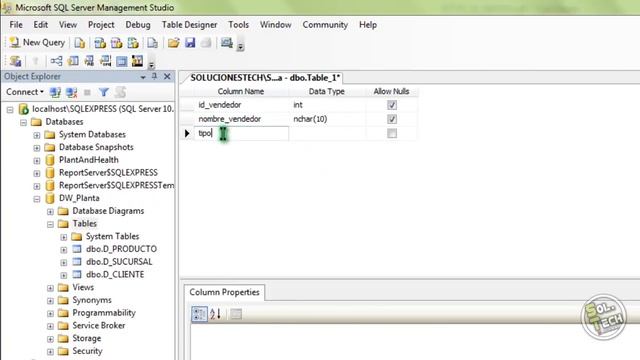
Task: Expand the System Databases folder
Action: 37,135
